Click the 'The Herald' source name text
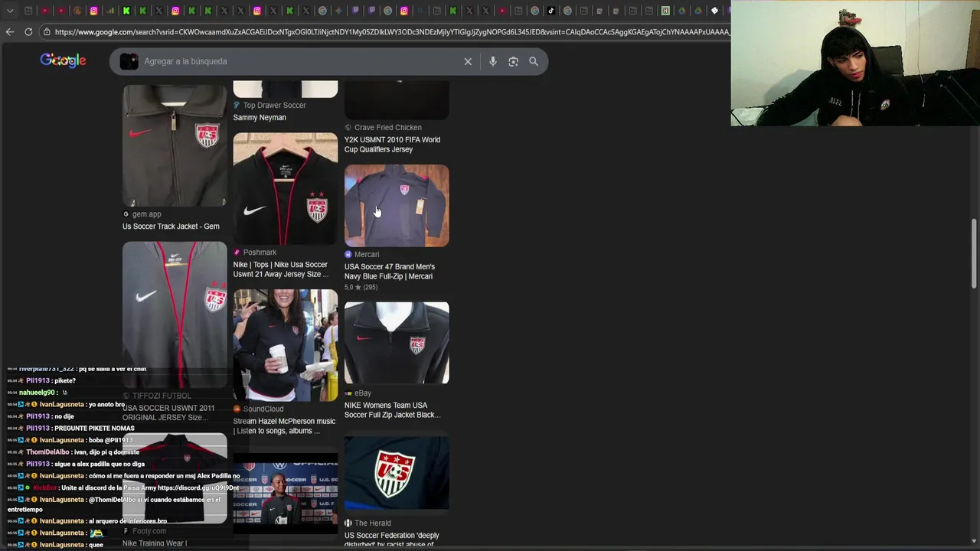 click(373, 523)
